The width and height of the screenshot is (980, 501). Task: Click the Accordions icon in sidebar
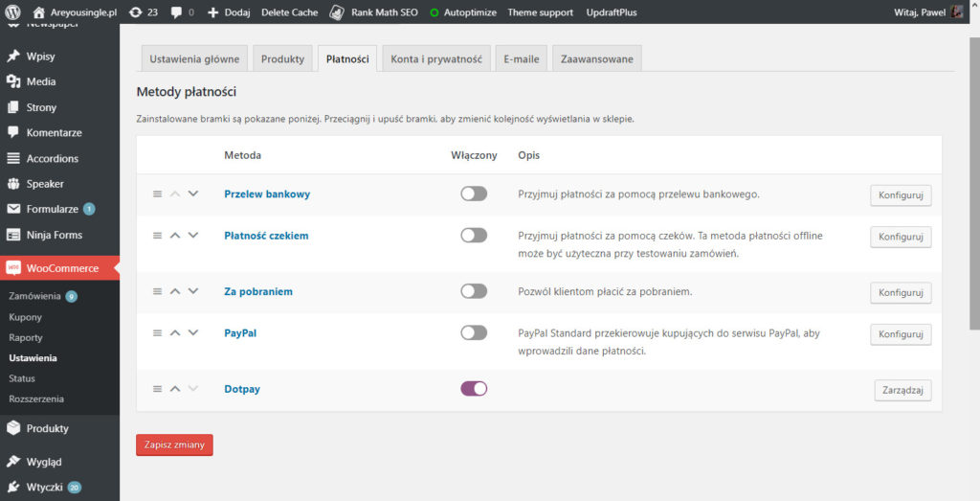coord(13,158)
